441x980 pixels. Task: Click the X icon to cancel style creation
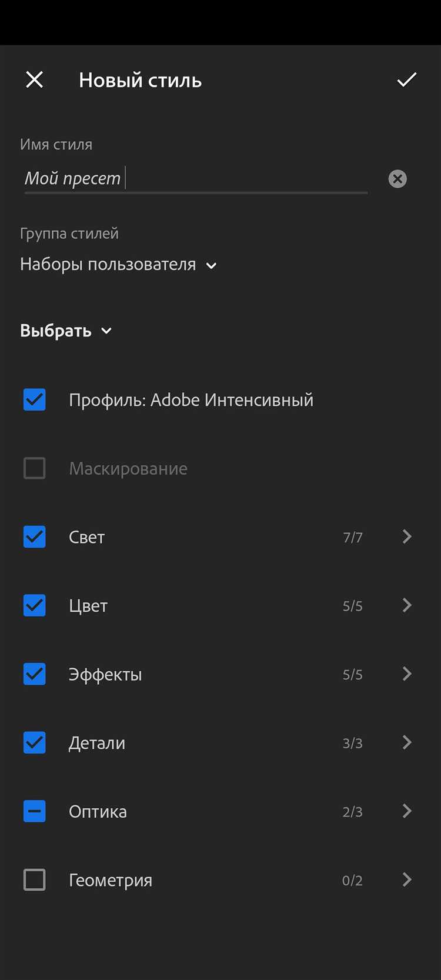(34, 80)
